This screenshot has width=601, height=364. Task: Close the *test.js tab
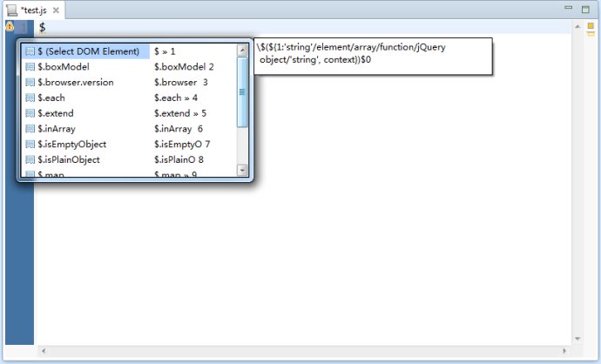[56, 10]
